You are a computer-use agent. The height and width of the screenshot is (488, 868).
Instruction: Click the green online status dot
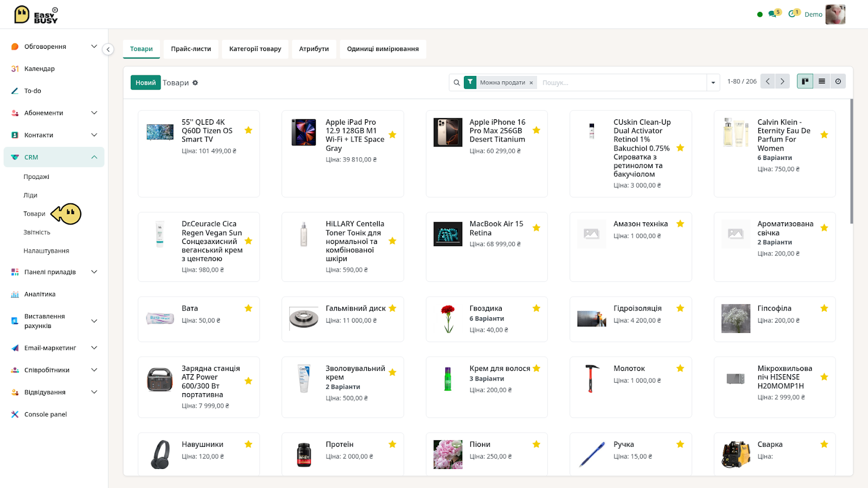(x=759, y=15)
